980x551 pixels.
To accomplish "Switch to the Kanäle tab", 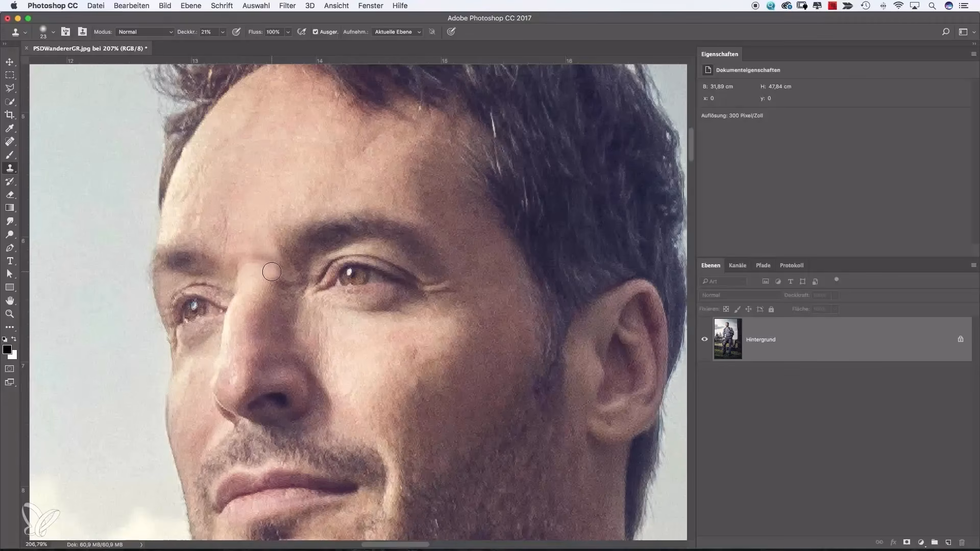I will pos(737,265).
